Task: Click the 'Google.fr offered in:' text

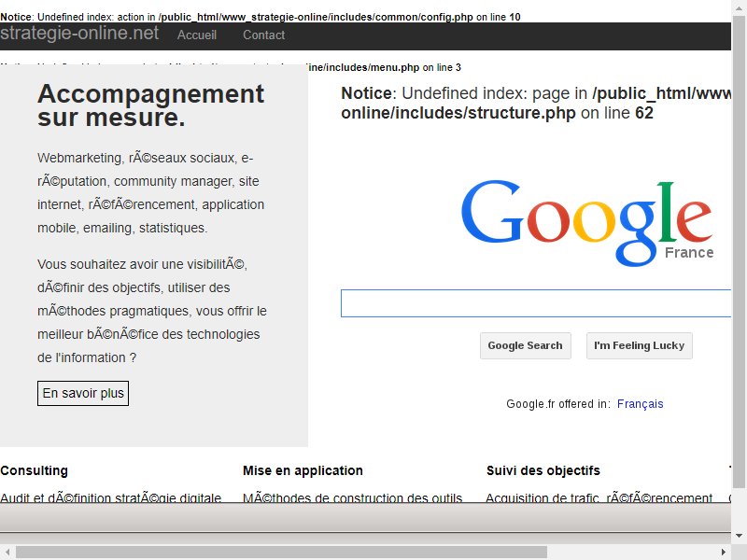Action: pos(558,404)
